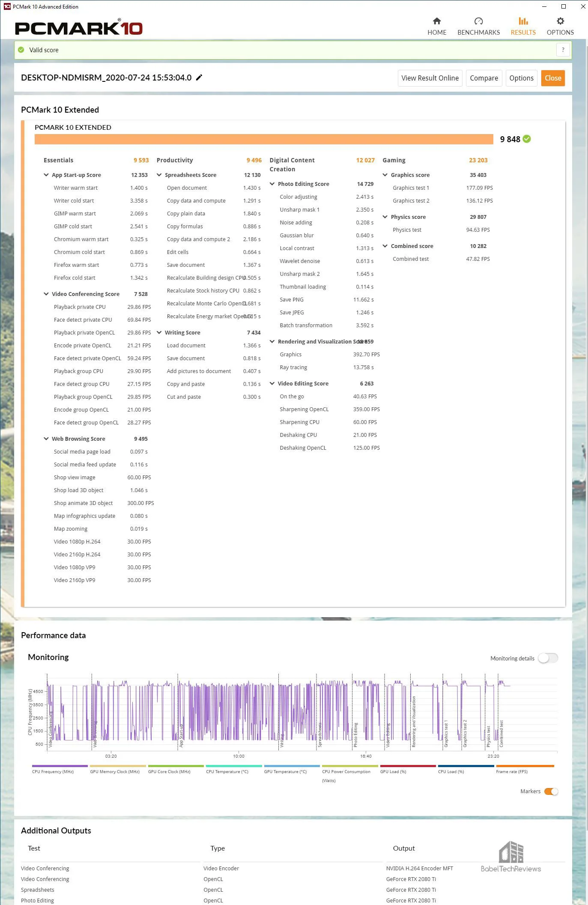Select CPU Power Consumption legend color bar
The image size is (588, 905).
tap(350, 766)
